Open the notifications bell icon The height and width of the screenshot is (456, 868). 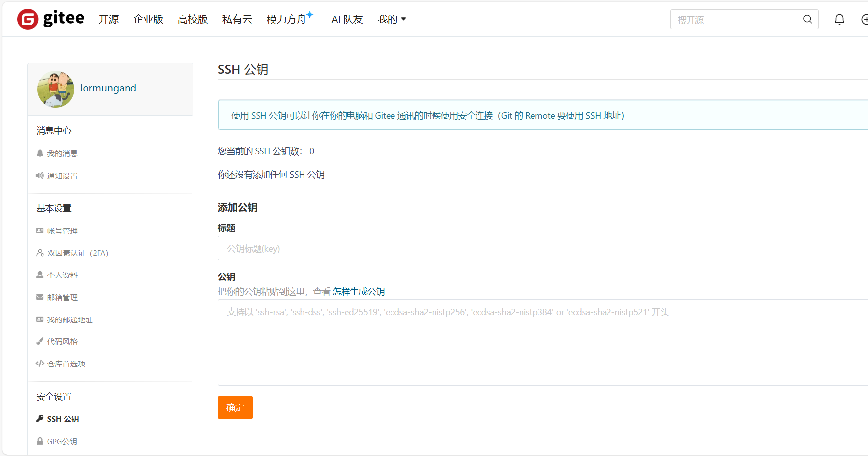pyautogui.click(x=839, y=19)
